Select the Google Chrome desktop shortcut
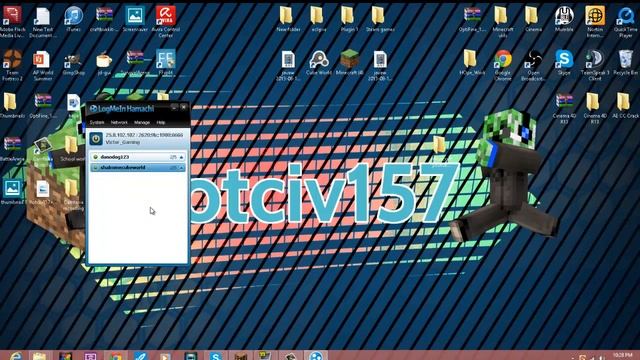640x360 pixels. (x=503, y=65)
